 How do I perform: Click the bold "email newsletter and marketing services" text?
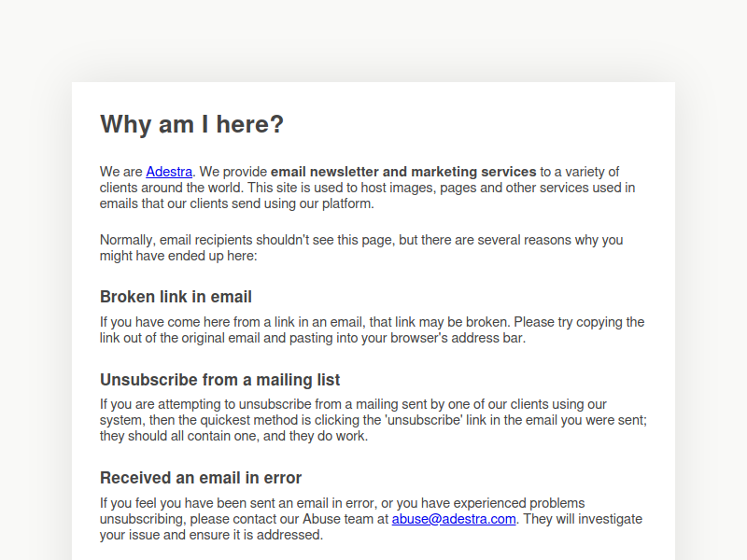click(403, 172)
